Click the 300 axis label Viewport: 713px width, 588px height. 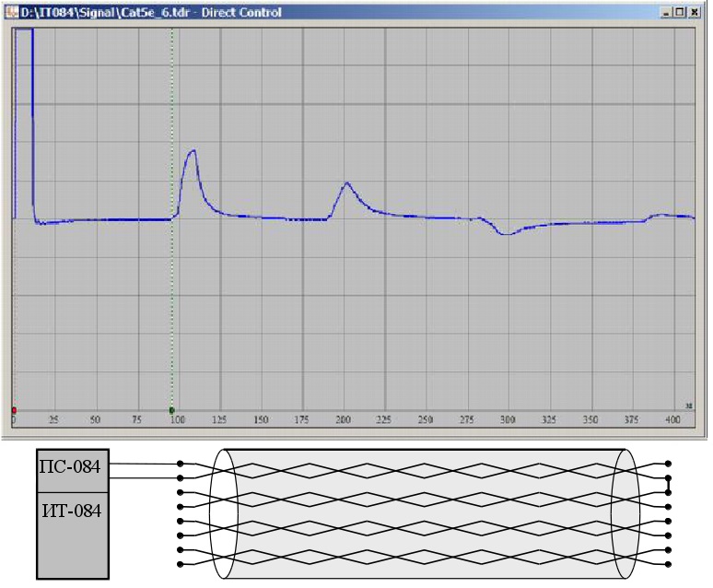coord(508,419)
